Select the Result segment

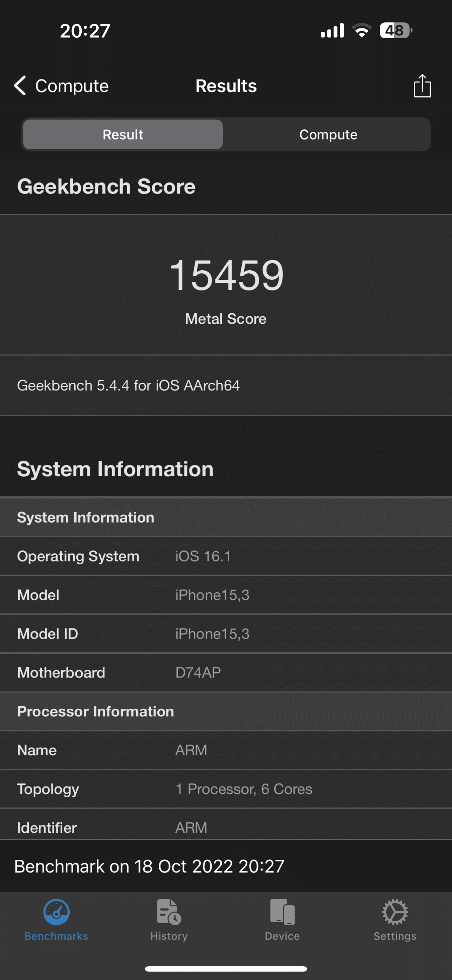[123, 134]
